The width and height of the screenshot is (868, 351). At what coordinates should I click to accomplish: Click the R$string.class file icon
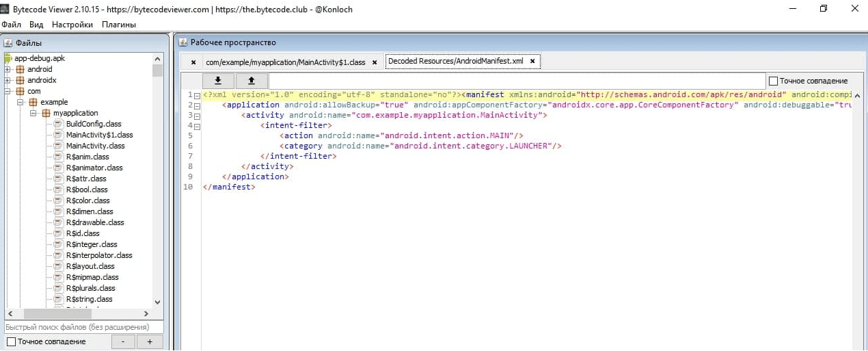point(58,299)
